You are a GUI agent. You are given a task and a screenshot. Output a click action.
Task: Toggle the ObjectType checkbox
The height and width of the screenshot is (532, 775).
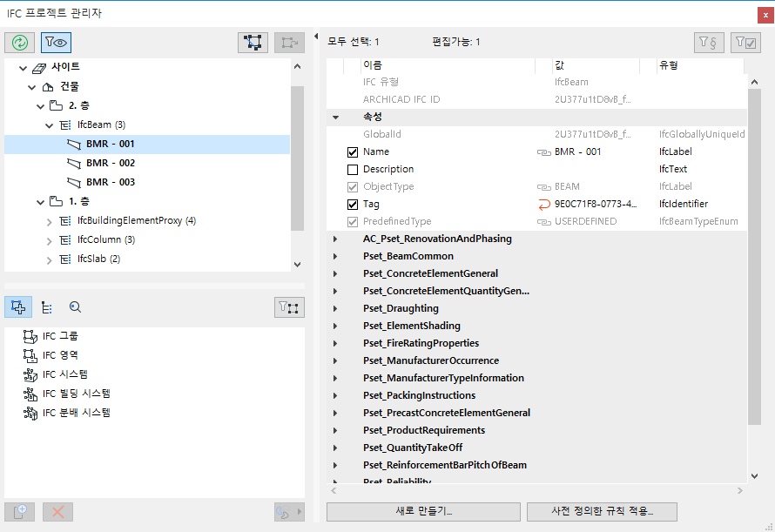point(353,187)
